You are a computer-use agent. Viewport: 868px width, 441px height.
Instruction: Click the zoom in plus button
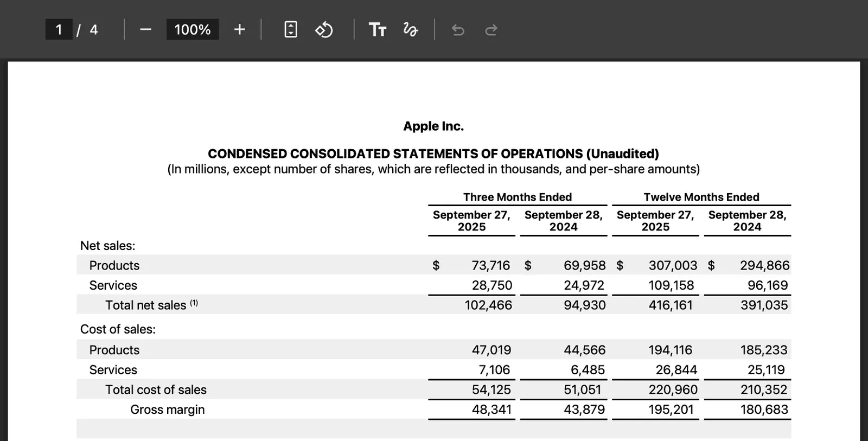tap(239, 29)
